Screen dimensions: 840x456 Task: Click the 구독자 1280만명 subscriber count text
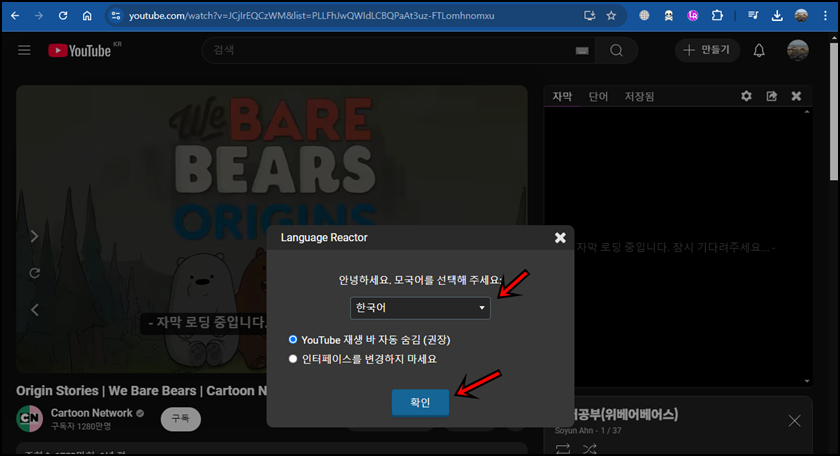click(x=81, y=427)
